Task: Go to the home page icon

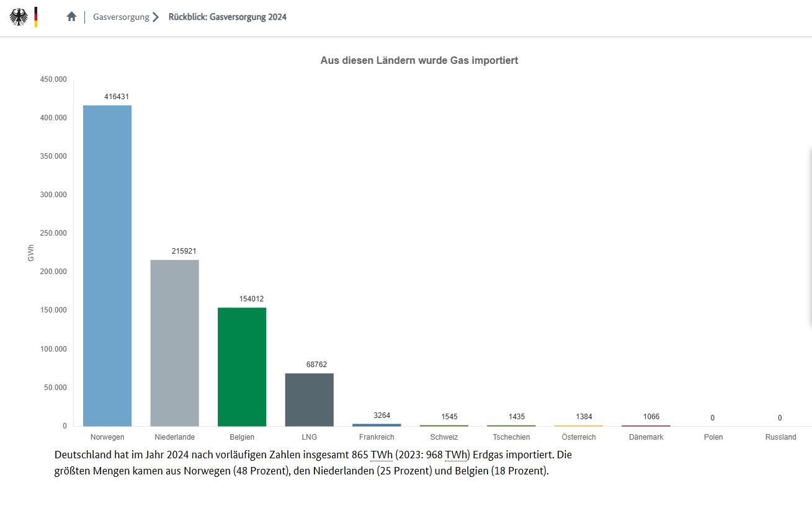Action: pos(71,17)
